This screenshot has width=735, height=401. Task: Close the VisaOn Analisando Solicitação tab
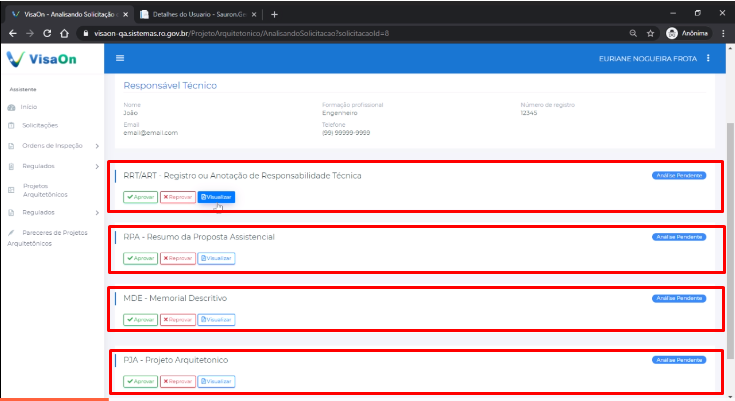coord(125,15)
